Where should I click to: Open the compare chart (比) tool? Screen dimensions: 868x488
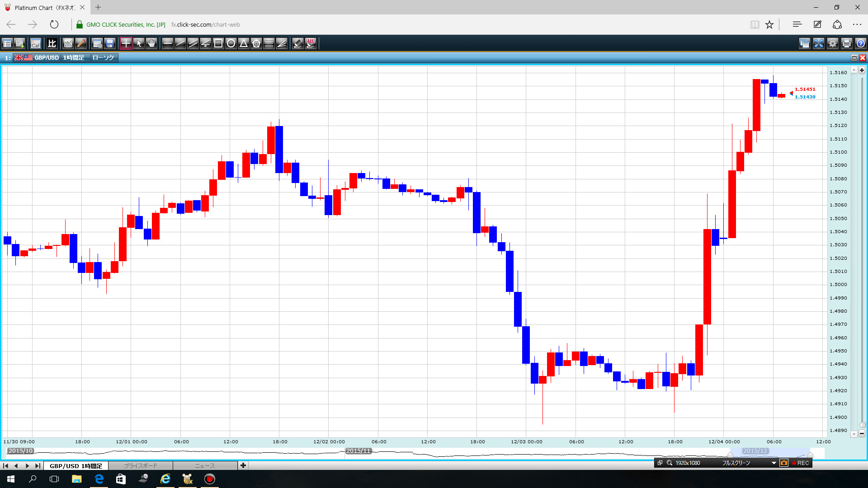point(52,43)
